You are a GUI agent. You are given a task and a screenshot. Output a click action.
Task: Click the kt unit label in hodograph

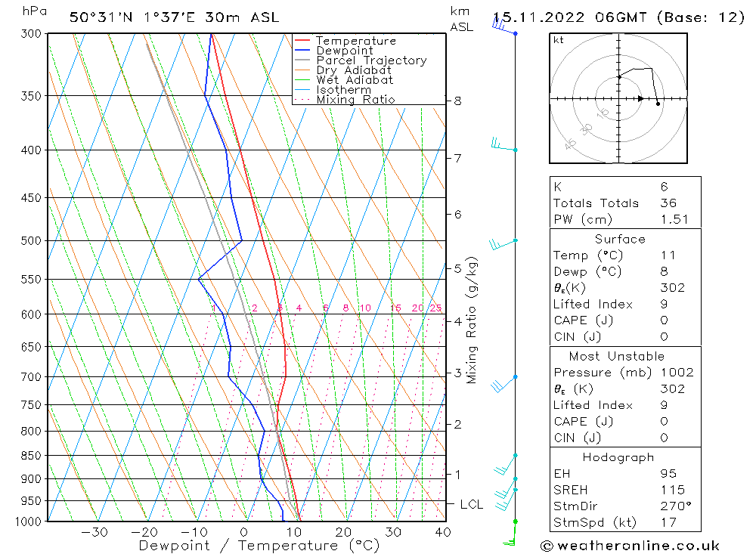pyautogui.click(x=559, y=41)
